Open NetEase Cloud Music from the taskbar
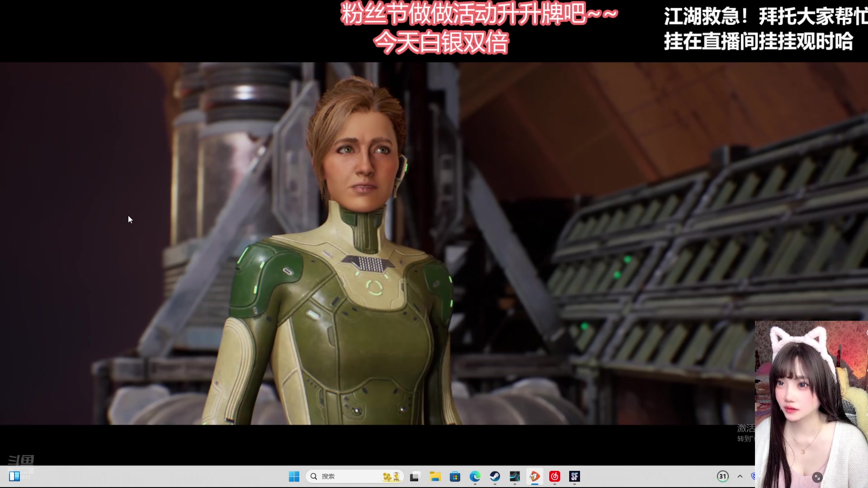The image size is (868, 488). coord(555,476)
